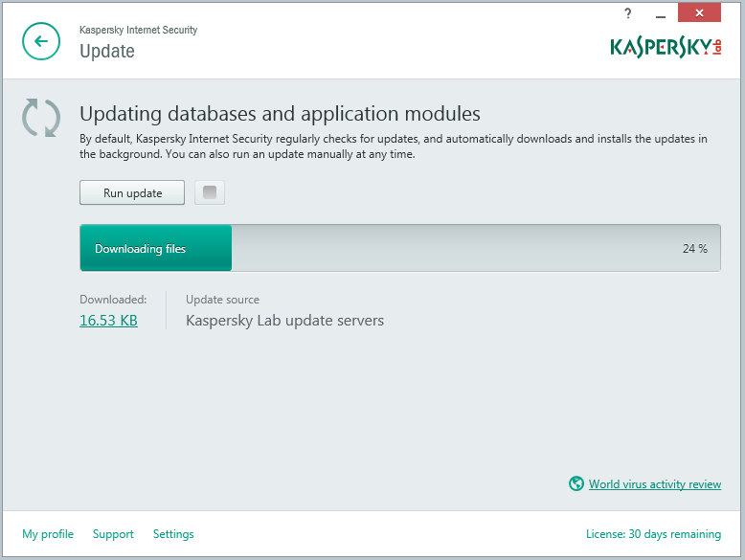Click the update sync arrows icon
745x560 pixels.
[x=41, y=118]
